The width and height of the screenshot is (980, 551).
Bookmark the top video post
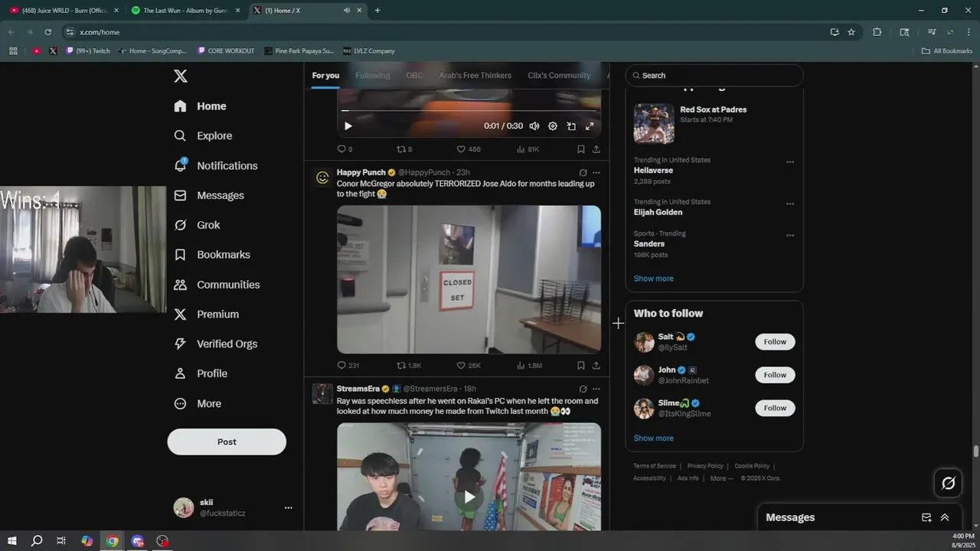[581, 149]
